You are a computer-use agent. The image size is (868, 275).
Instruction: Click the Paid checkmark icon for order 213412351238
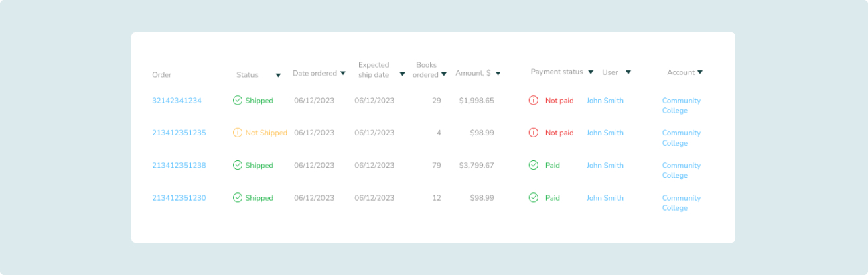(x=534, y=165)
